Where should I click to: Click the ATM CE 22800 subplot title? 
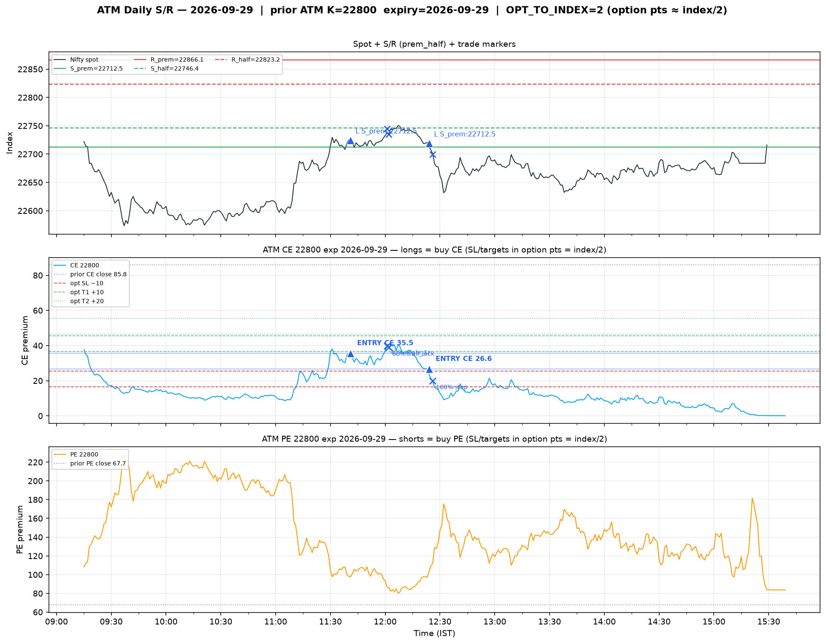(x=434, y=250)
